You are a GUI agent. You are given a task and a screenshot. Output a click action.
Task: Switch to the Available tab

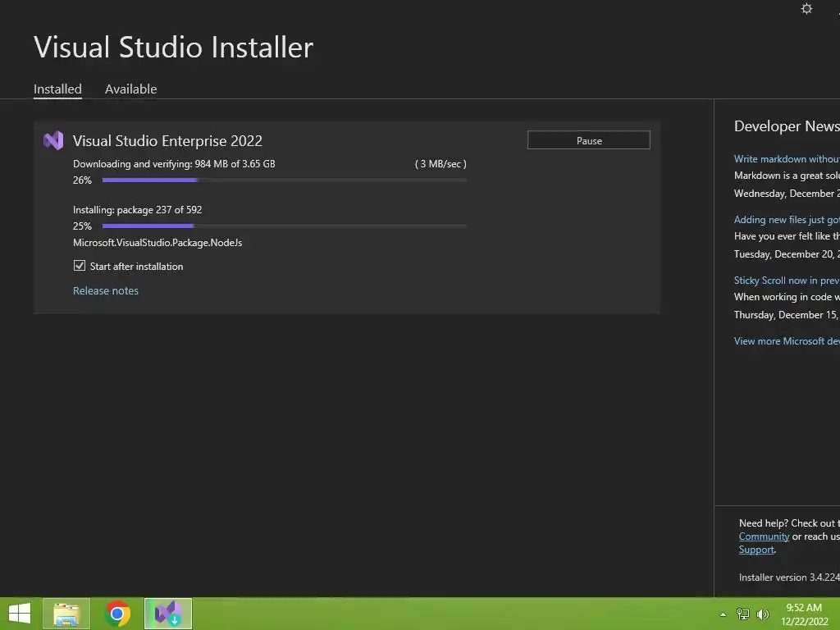point(130,89)
